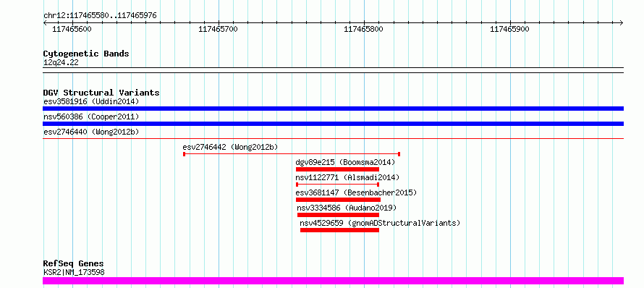This screenshot has height=288, width=644.
Task: Click the dgv89e215 (Boomsma2014) red bar
Action: tap(337, 169)
